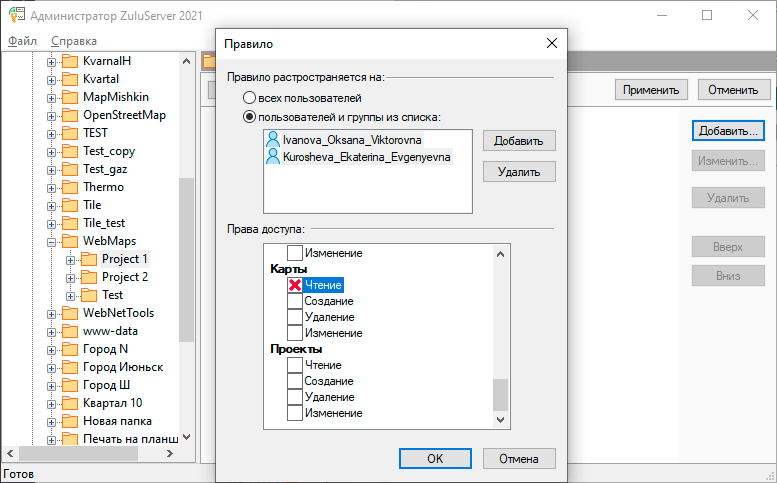Viewport: 777px width, 483px height.
Task: Click the Thermo folder icon
Action: (70, 187)
